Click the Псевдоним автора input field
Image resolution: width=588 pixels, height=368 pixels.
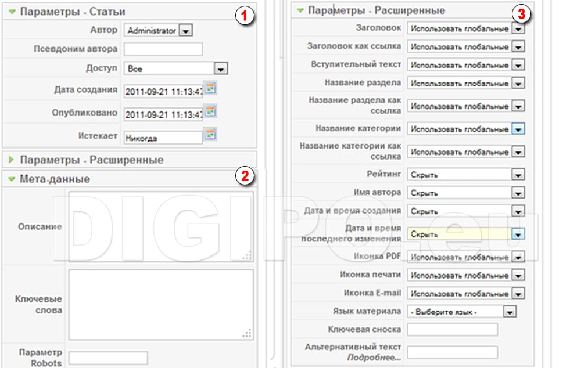pos(163,49)
